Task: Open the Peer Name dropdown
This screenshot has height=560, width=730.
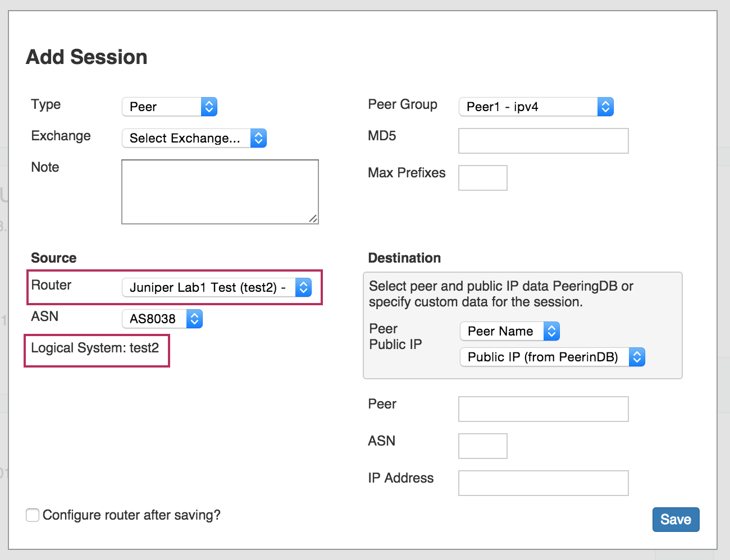Action: (509, 331)
